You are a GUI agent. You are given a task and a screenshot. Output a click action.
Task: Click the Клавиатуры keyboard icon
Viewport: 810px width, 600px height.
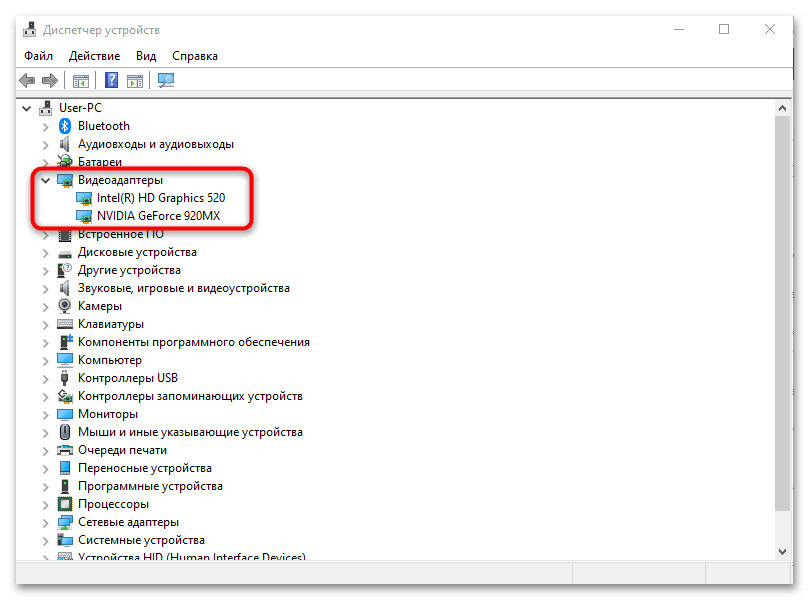point(65,324)
